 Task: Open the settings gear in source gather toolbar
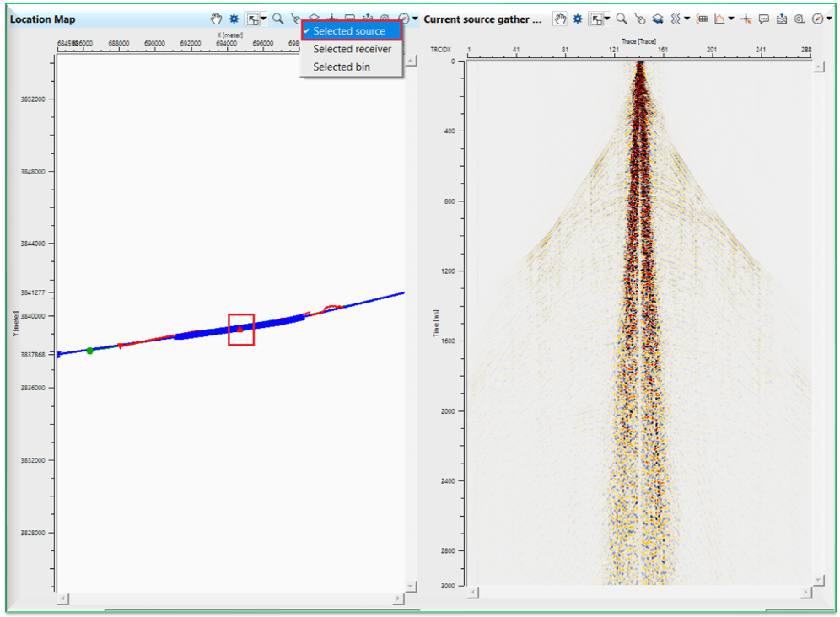(x=577, y=19)
